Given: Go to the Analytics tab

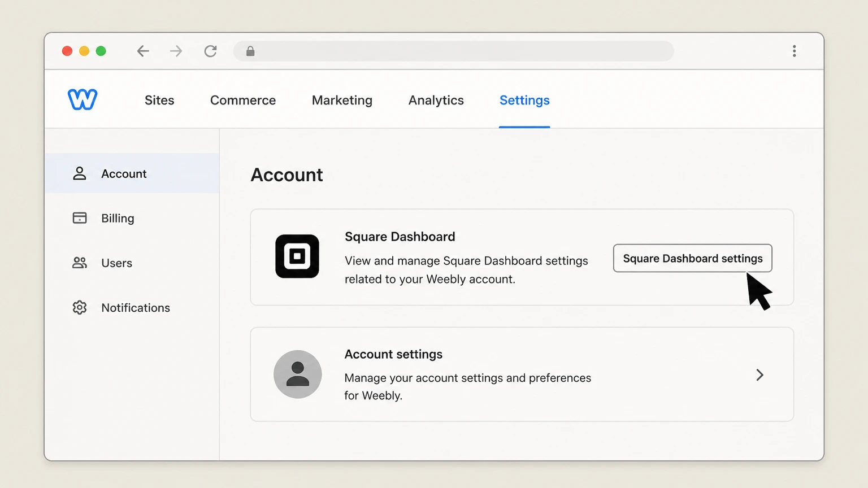Looking at the screenshot, I should pyautogui.click(x=436, y=100).
